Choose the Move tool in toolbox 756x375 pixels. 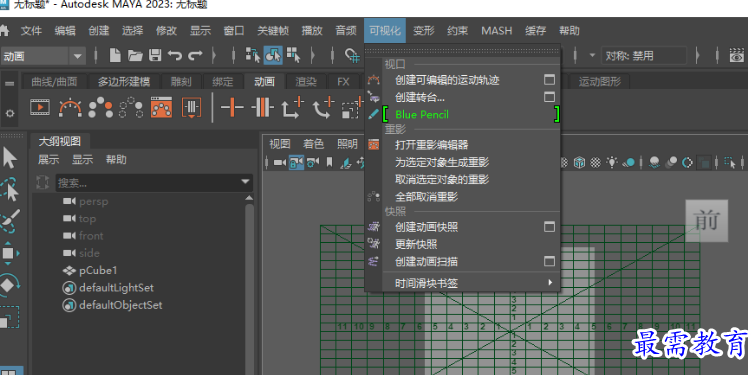9,253
